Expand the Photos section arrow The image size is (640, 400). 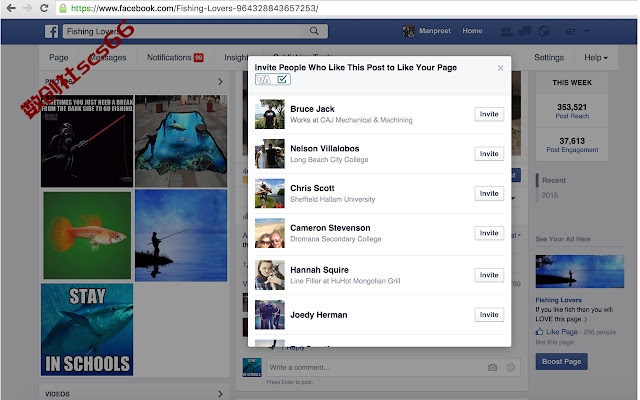click(x=220, y=82)
